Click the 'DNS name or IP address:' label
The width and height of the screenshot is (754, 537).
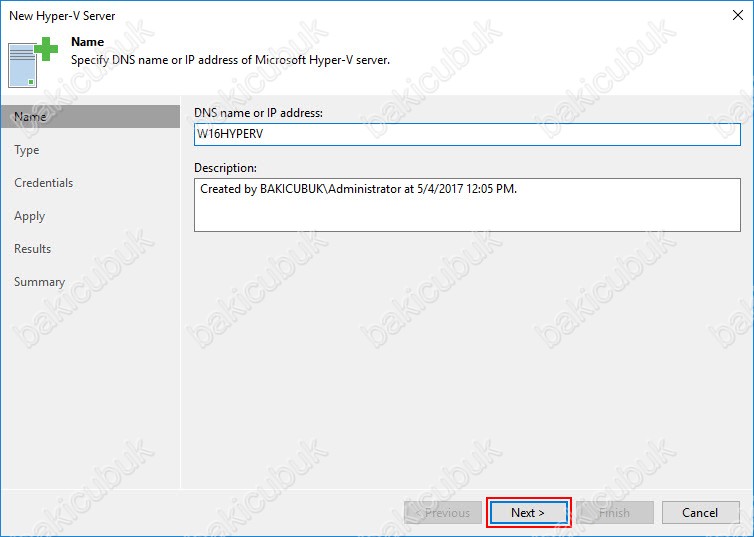(x=258, y=113)
